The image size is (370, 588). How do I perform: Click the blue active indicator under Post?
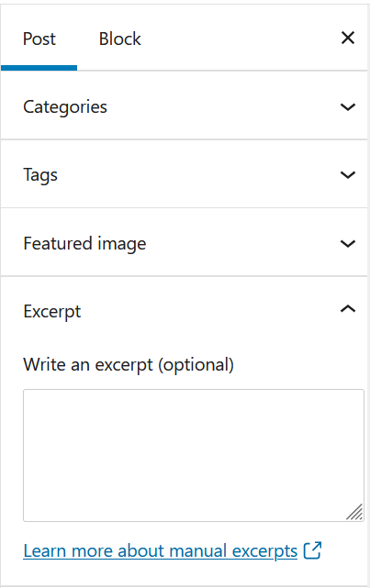point(39,68)
